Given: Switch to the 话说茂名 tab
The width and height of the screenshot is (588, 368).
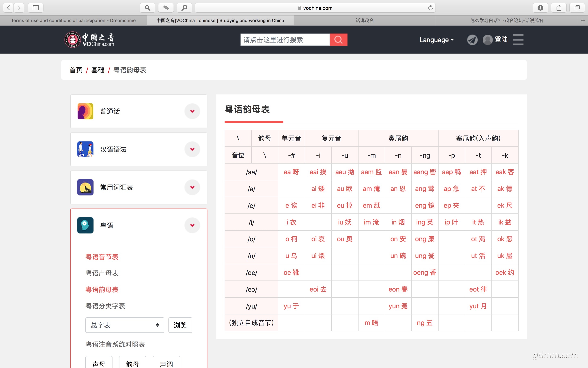Looking at the screenshot, I should (x=364, y=21).
